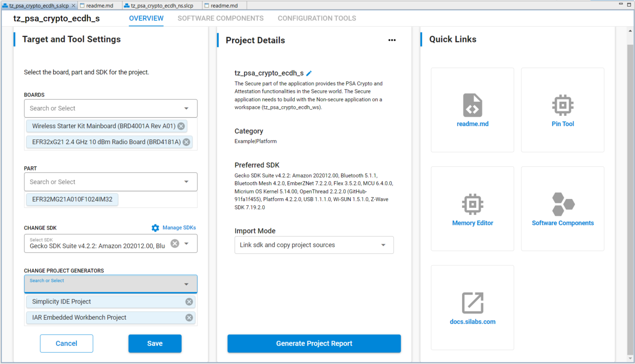Click the Save button
Image resolution: width=635 pixels, height=364 pixels.
click(155, 344)
